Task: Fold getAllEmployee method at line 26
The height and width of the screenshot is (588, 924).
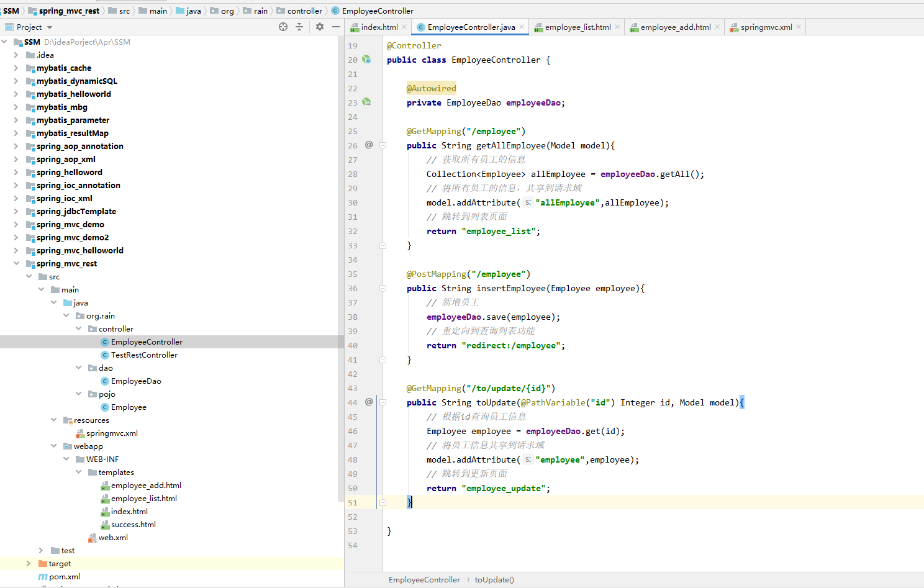Action: [383, 145]
